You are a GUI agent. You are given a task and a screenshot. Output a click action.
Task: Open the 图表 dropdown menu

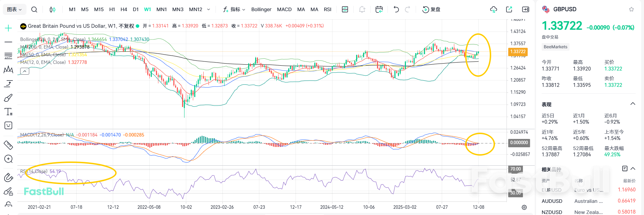(x=14, y=9)
